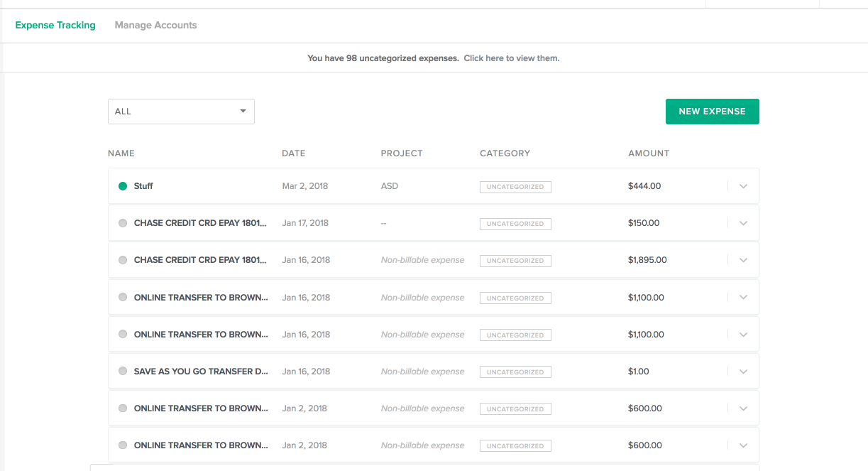Toggle status dot on $150.00 CHASE CREDIT row
Screen dimensions: 868x471
point(123,223)
